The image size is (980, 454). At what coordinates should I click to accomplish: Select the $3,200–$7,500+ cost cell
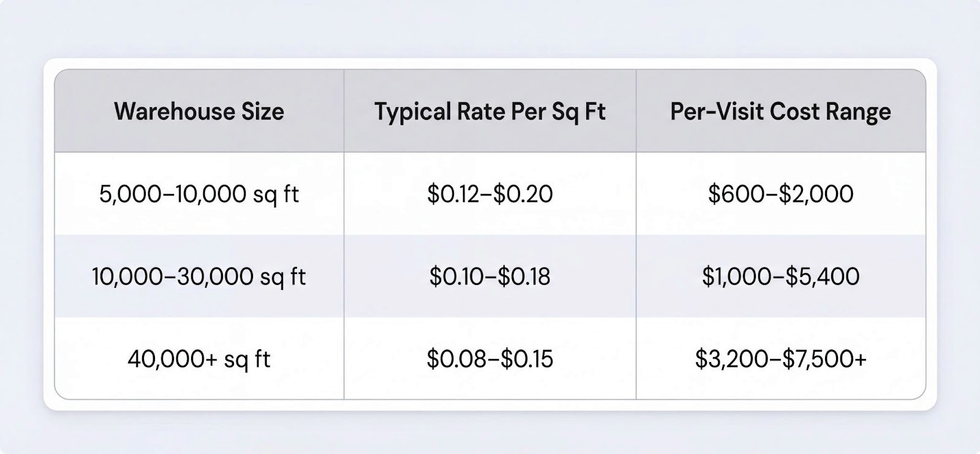(780, 358)
